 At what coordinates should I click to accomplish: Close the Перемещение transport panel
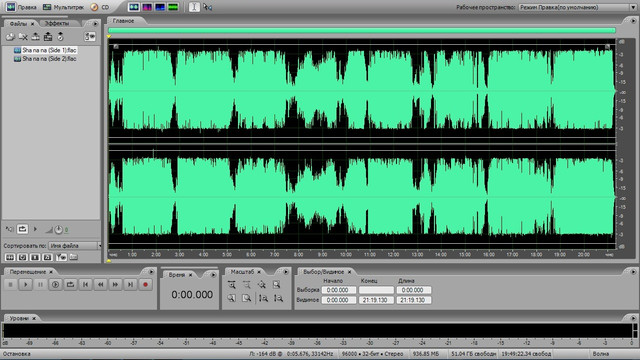pyautogui.click(x=51, y=272)
